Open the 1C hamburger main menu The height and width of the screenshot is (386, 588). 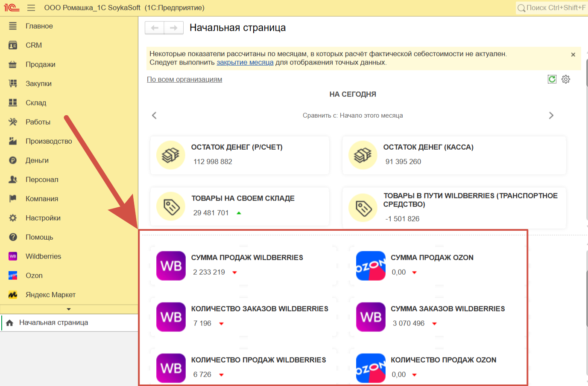click(x=31, y=8)
